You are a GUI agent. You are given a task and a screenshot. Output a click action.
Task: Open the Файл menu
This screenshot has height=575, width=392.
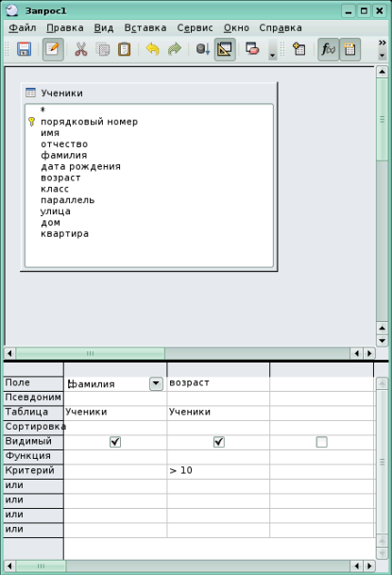[x=22, y=28]
